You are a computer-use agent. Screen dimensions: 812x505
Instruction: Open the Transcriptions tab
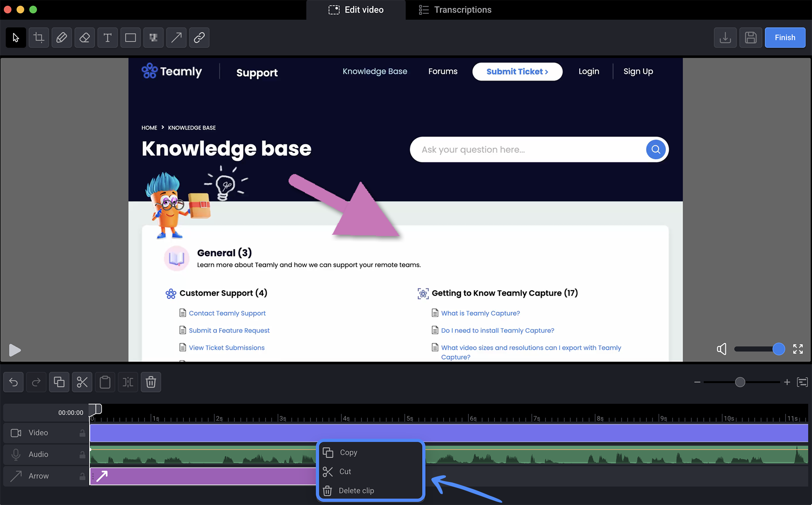455,10
